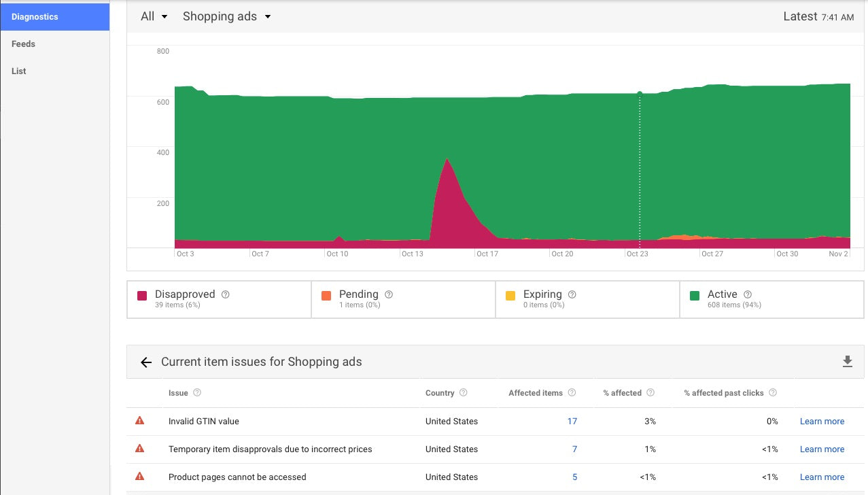
Task: Open Feeds in the sidebar
Action: click(23, 44)
